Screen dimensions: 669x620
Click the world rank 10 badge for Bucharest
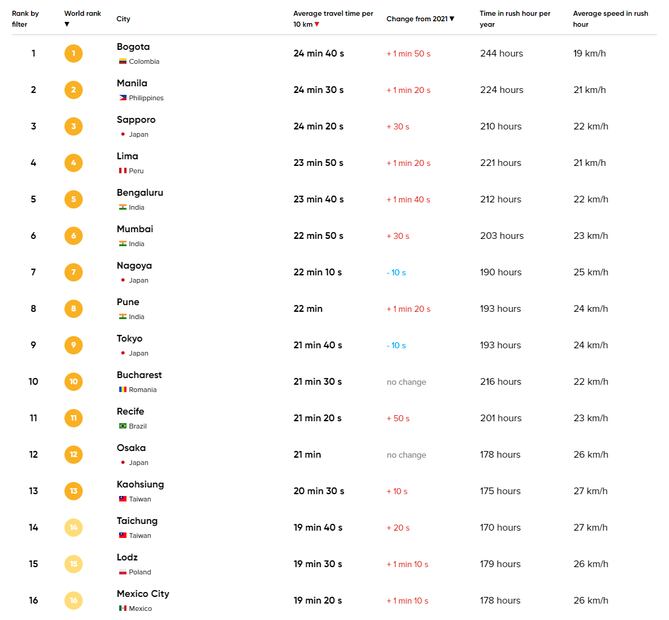tap(73, 381)
